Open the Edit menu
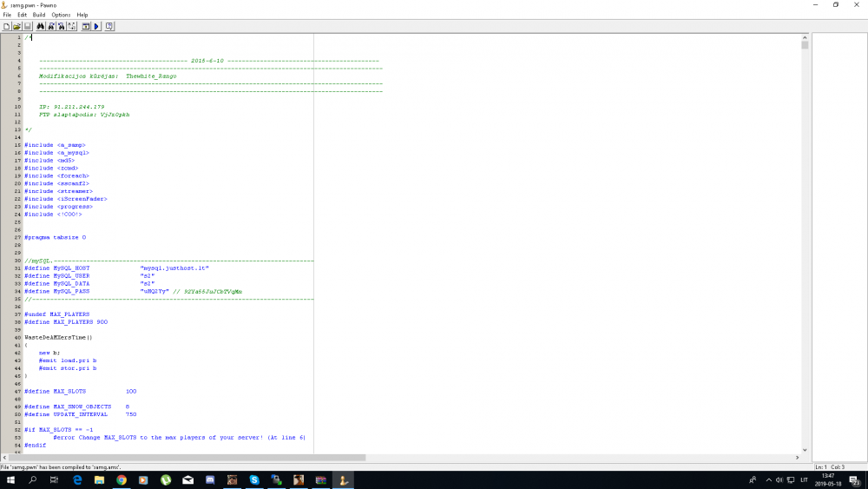Image resolution: width=868 pixels, height=489 pixels. (23, 15)
